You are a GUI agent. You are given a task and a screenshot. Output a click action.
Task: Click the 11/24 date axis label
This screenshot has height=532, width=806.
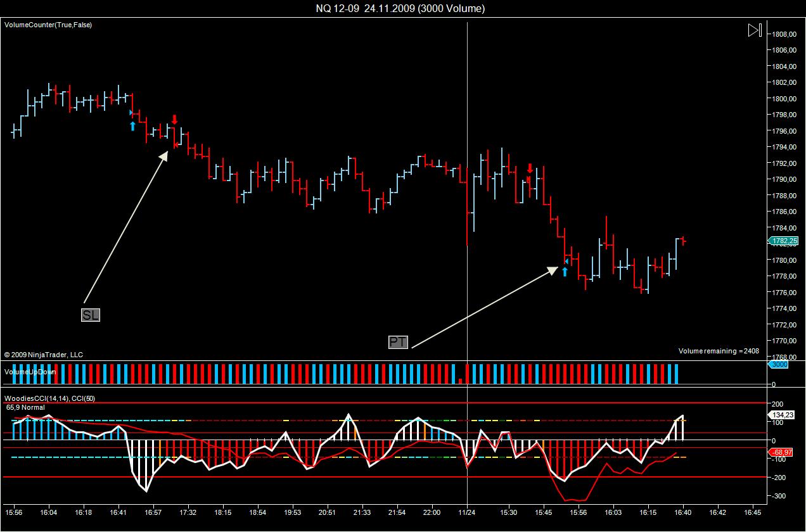coord(467,511)
